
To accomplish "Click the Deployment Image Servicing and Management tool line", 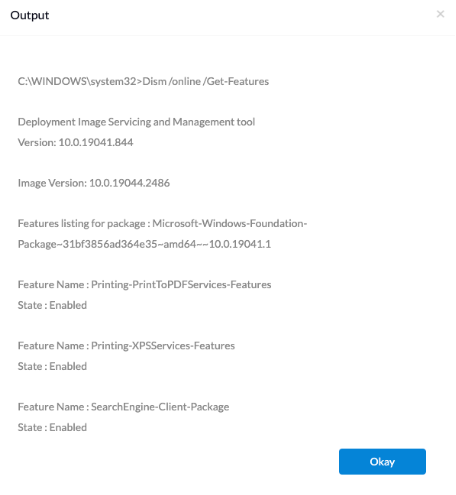I will pyautogui.click(x=136, y=122).
